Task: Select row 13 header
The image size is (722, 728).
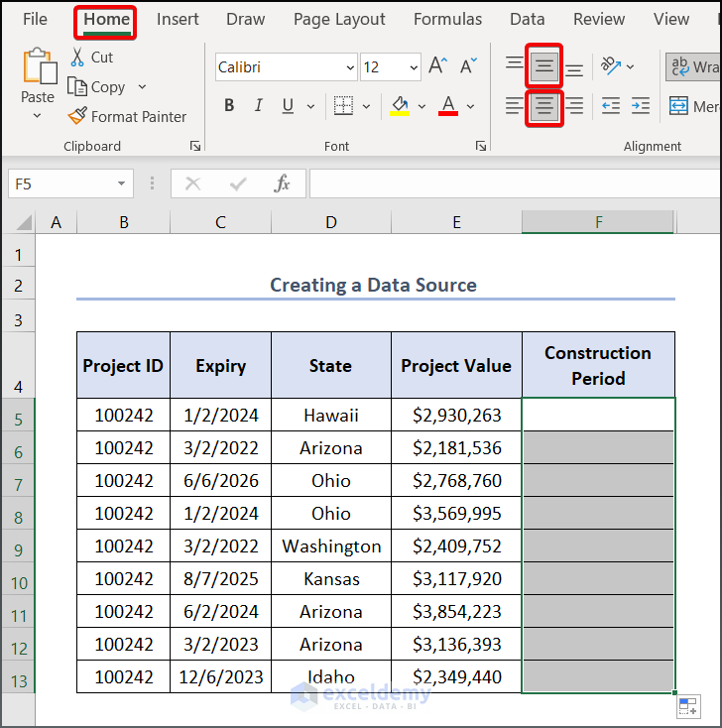Action: [x=18, y=677]
